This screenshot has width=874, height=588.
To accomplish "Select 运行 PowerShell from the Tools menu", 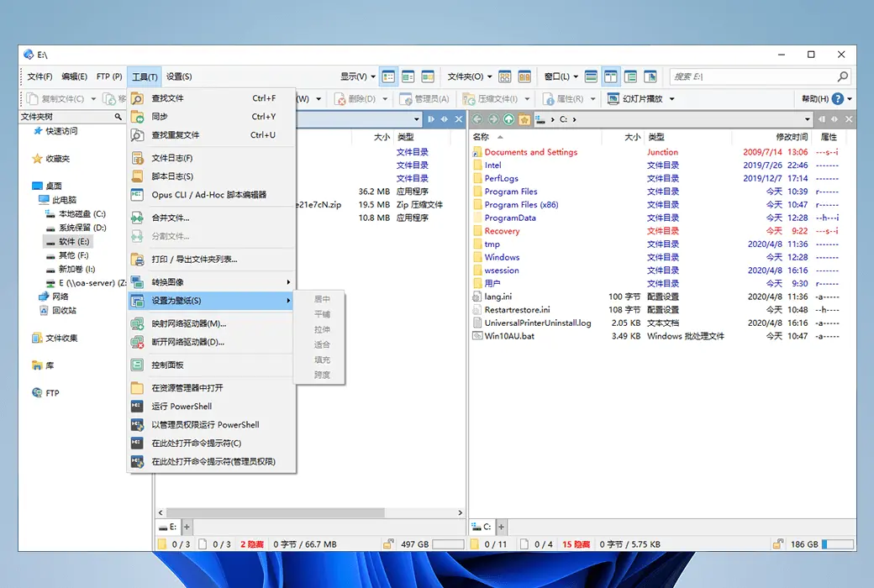I will tap(183, 407).
